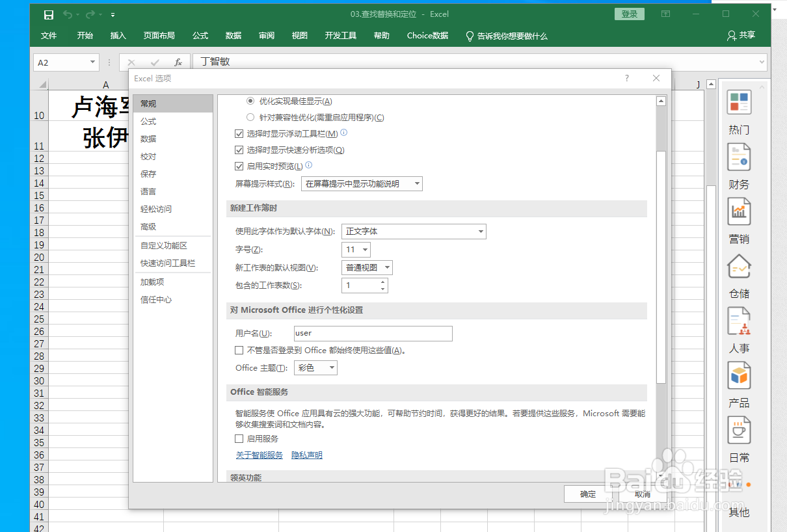787x532 pixels.
Task: Increase 包含的工作表数 with the up stepper
Action: click(x=383, y=282)
